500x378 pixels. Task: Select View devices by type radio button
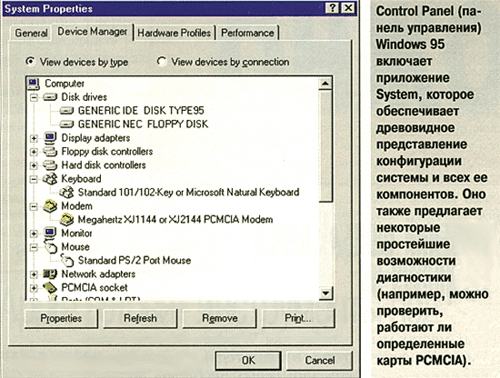point(30,61)
